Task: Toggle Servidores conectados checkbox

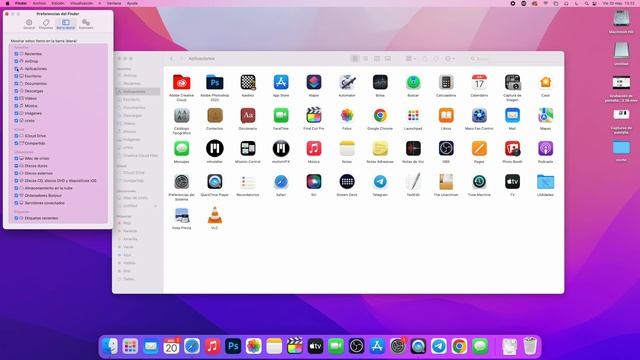Action: (16, 203)
